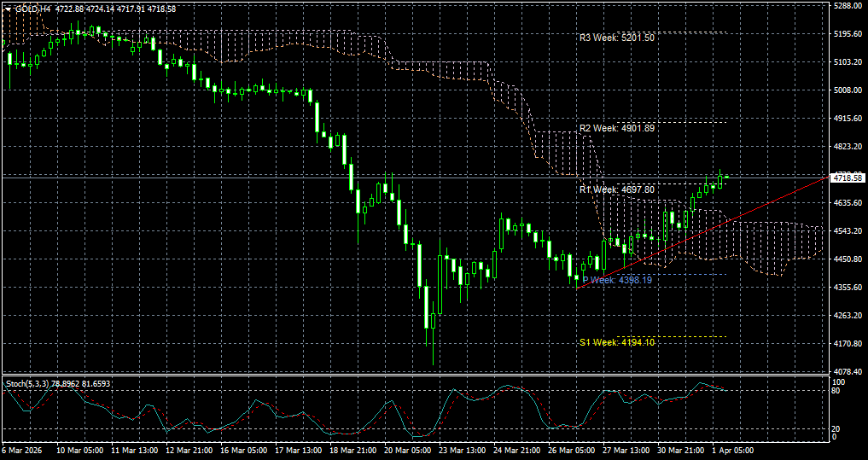Click price axis value 4450.80
This screenshot has width=868, height=460.
click(x=848, y=259)
